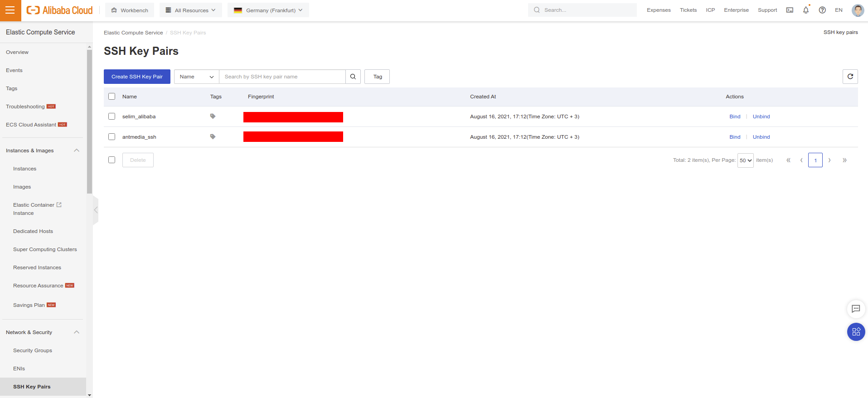This screenshot has width=868, height=398.
Task: Open ENIs in the sidebar
Action: (19, 369)
